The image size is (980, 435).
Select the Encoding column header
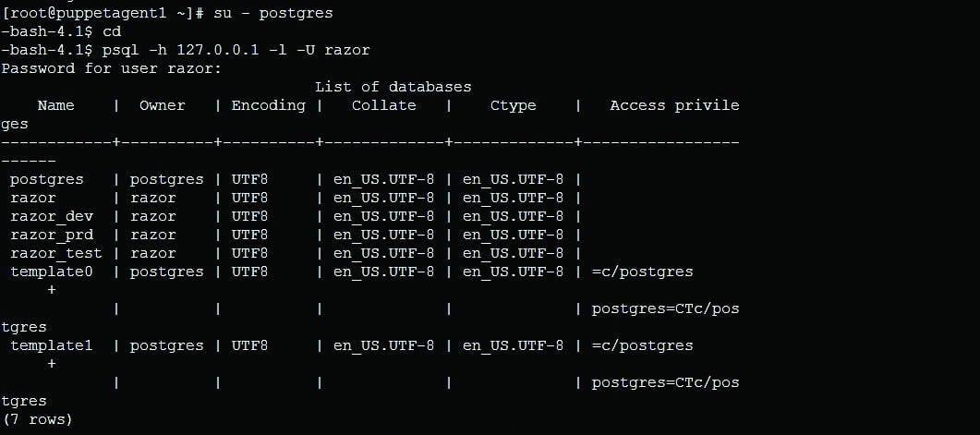(x=268, y=105)
